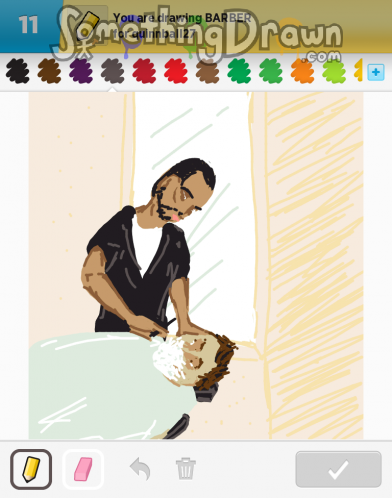392x498 pixels.
Task: Click the turn counter showing 11
Action: click(28, 25)
